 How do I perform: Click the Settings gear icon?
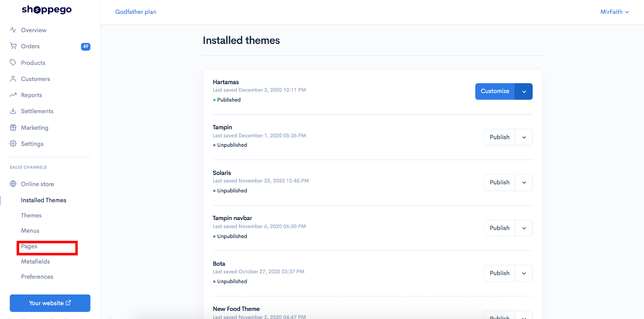pos(13,143)
